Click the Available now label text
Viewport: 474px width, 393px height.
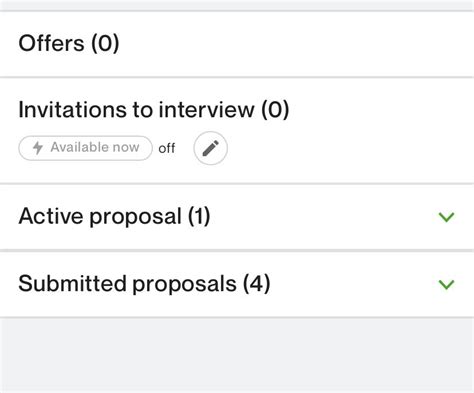95,147
